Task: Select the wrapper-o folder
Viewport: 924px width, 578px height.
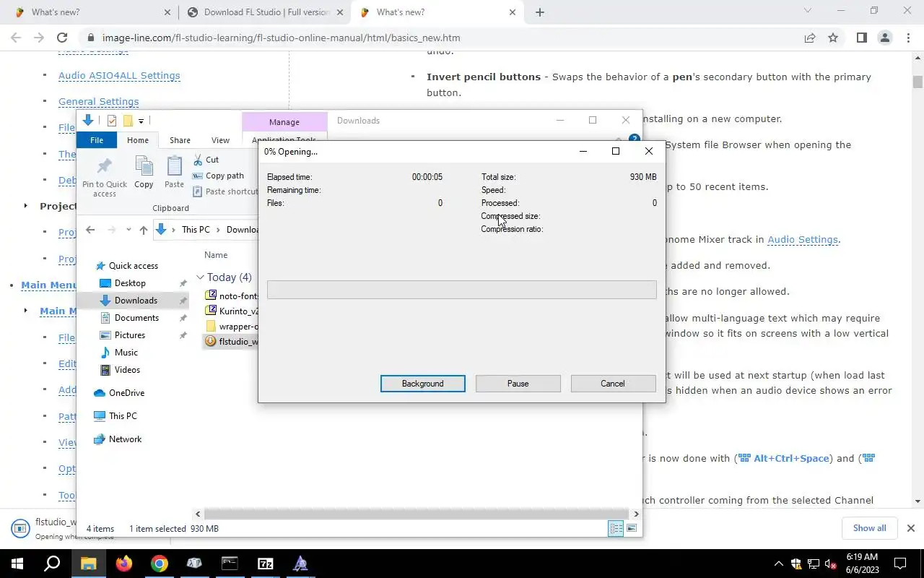Action: coord(232,327)
